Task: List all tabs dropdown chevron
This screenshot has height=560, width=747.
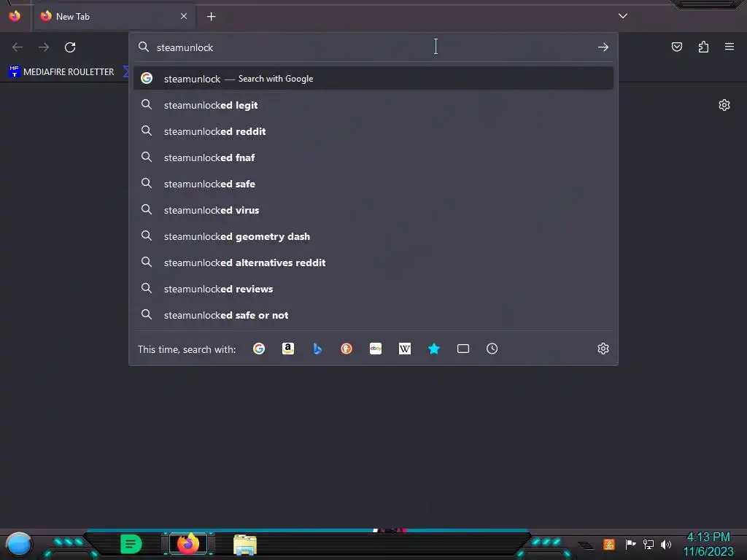Action: 623,16
